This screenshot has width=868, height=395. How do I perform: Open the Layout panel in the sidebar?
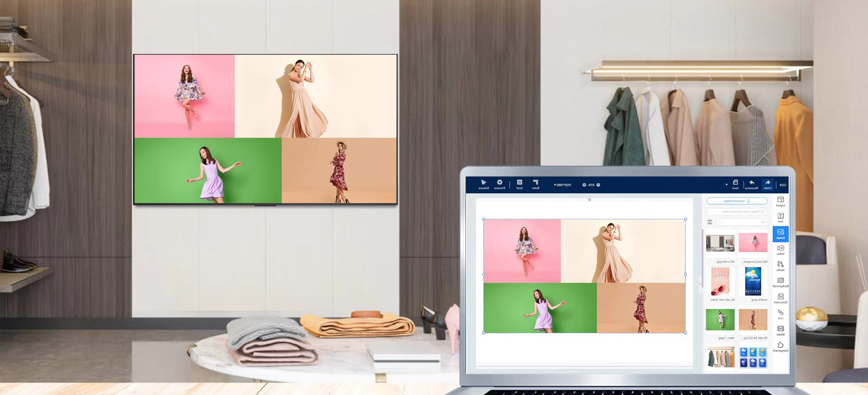tap(780, 202)
